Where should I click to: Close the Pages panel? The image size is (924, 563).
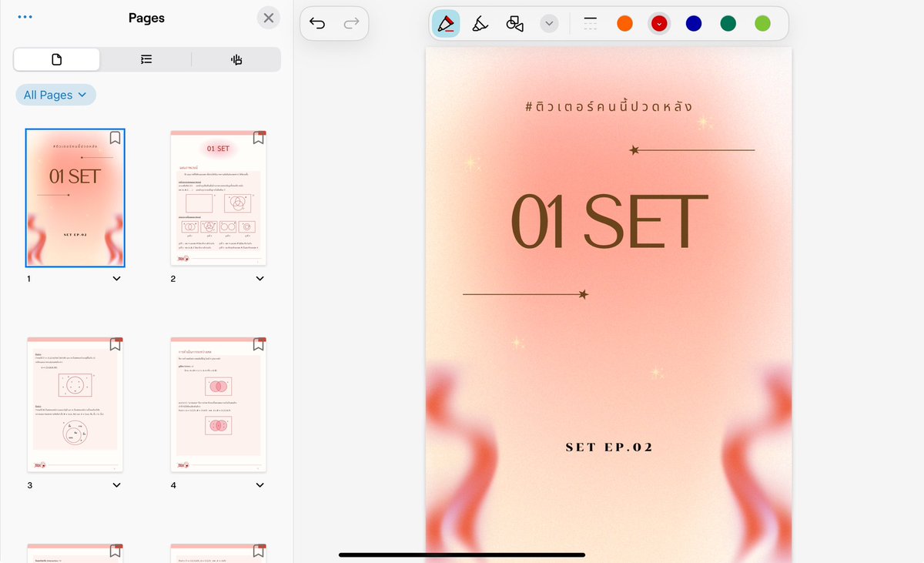click(268, 18)
